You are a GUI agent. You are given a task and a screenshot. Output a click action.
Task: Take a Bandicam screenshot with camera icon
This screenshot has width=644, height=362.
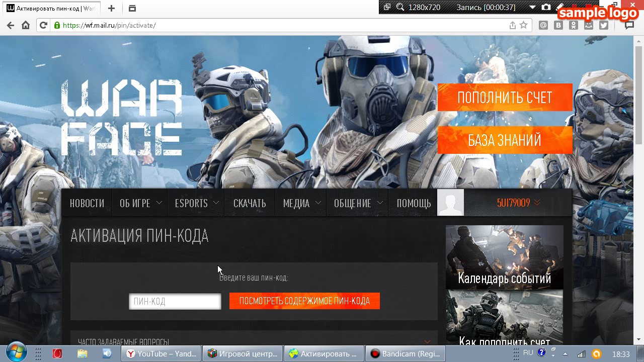546,7
